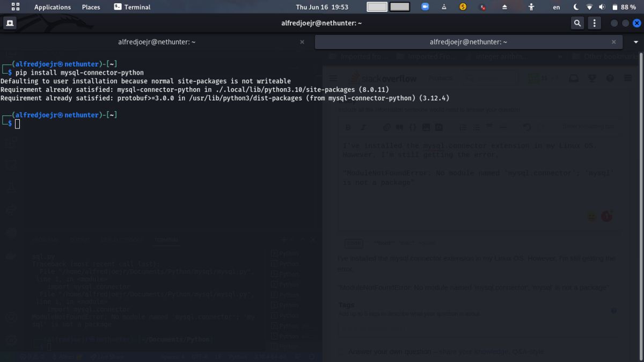This screenshot has height=362, width=644.
Task: Open Stack Overflow inbox icon
Action: (x=574, y=78)
